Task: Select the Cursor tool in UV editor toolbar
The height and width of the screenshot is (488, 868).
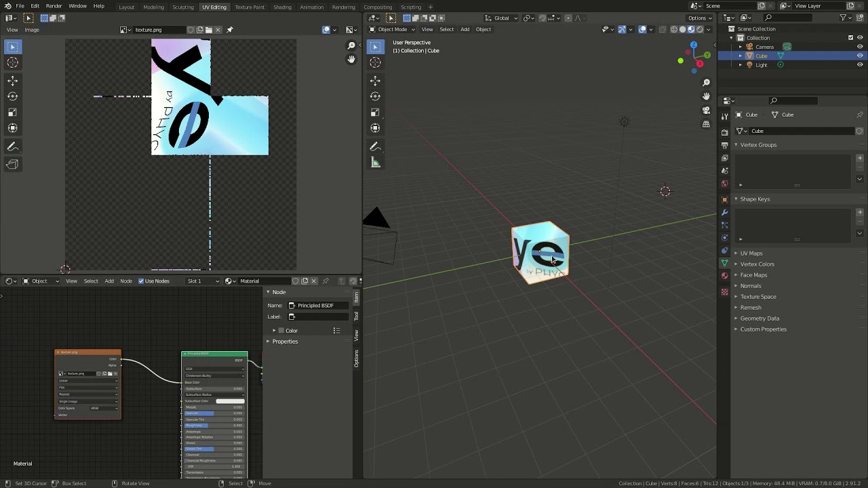Action: [12, 62]
